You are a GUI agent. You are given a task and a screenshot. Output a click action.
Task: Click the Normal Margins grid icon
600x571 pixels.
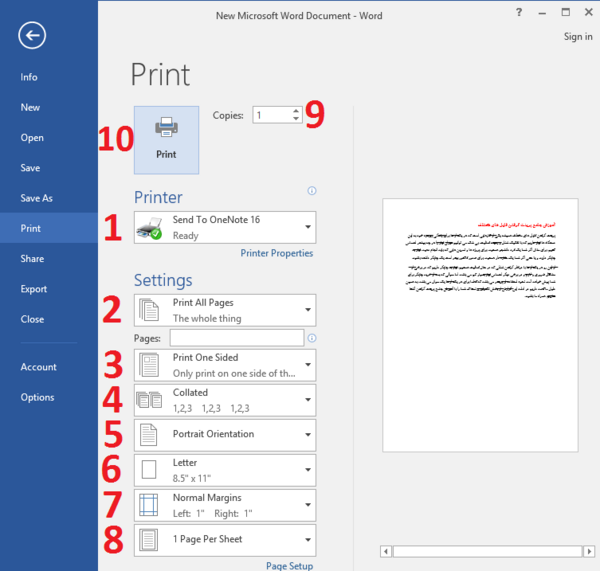click(x=148, y=505)
